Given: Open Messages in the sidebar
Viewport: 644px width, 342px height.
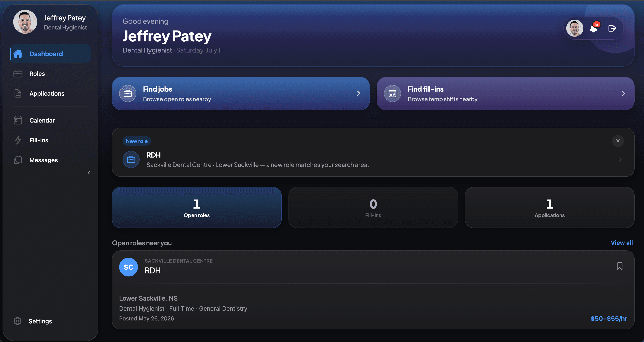Looking at the screenshot, I should pyautogui.click(x=51, y=160).
